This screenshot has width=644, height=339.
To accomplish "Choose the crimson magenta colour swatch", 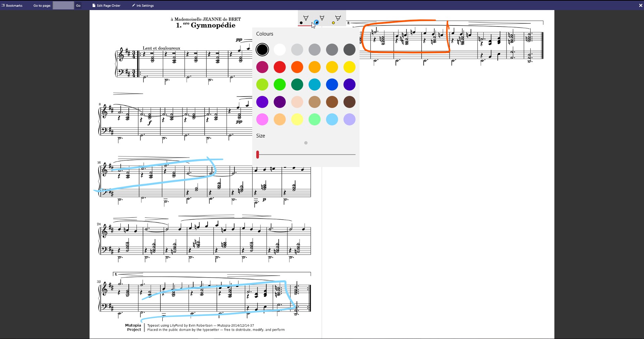I will [262, 67].
